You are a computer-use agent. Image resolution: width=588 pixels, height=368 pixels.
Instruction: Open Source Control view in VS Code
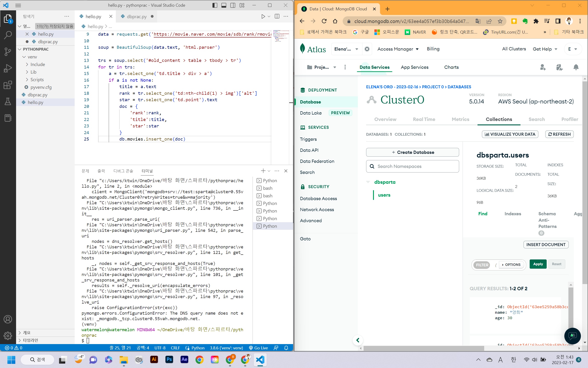coord(8,52)
